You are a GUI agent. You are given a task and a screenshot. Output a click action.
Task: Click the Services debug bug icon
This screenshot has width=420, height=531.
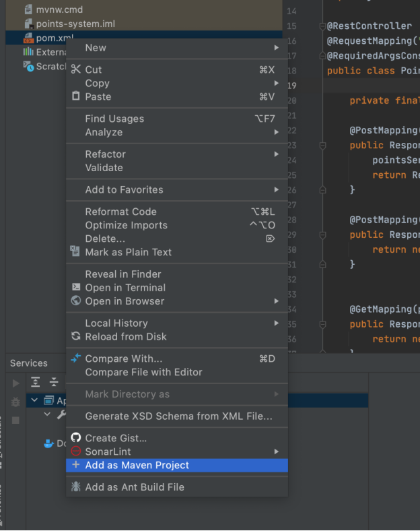pos(15,402)
